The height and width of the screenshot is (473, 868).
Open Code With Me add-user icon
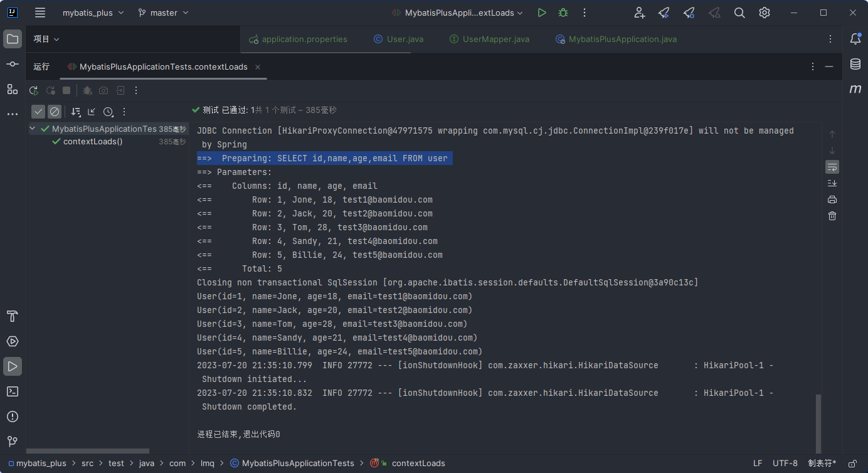[639, 13]
